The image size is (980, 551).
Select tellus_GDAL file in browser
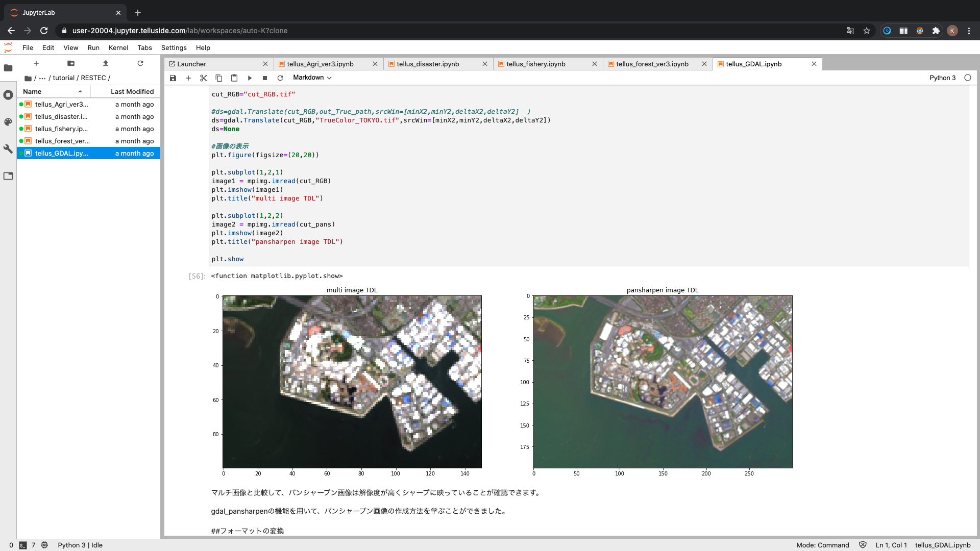(88, 153)
